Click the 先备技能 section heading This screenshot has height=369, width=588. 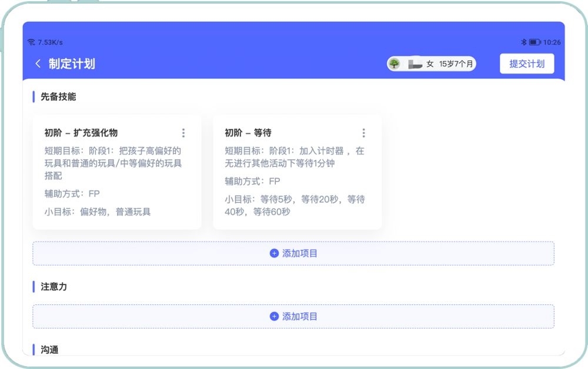click(x=58, y=96)
